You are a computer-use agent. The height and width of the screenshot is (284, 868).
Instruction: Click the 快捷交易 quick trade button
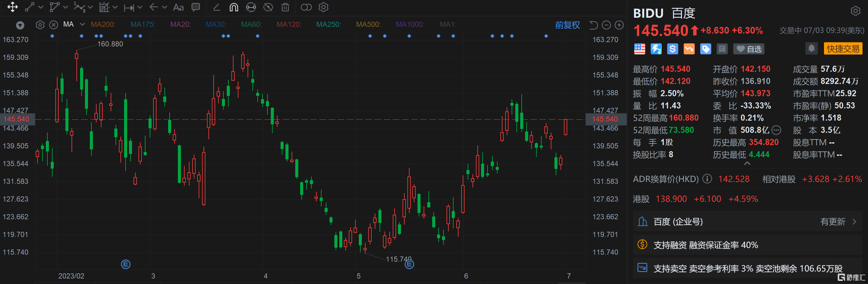[x=843, y=49]
